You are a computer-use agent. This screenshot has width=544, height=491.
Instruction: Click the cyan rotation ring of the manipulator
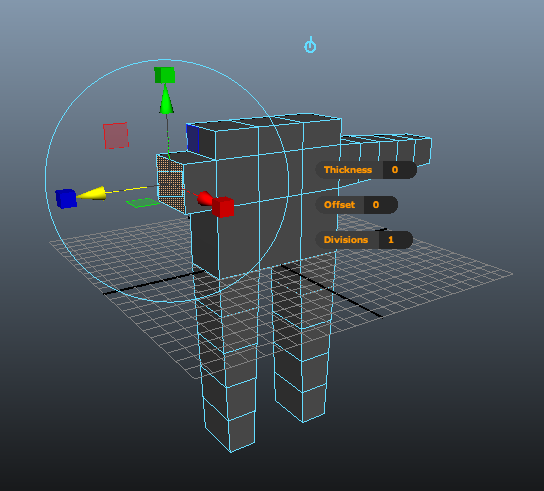click(x=46, y=180)
